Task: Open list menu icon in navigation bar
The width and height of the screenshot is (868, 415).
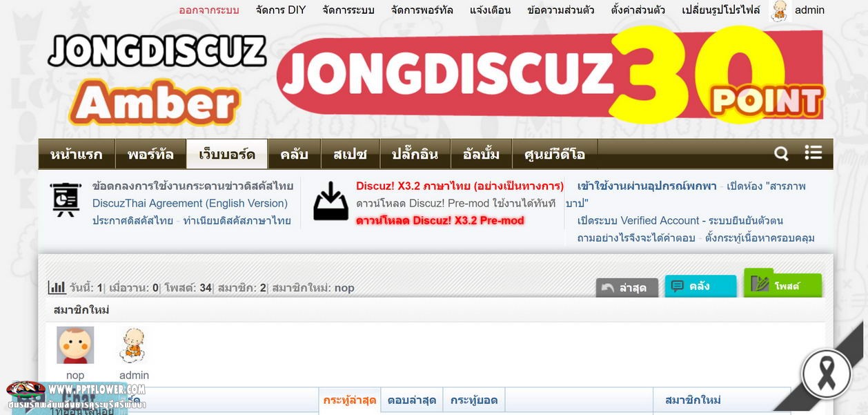Action: (813, 153)
